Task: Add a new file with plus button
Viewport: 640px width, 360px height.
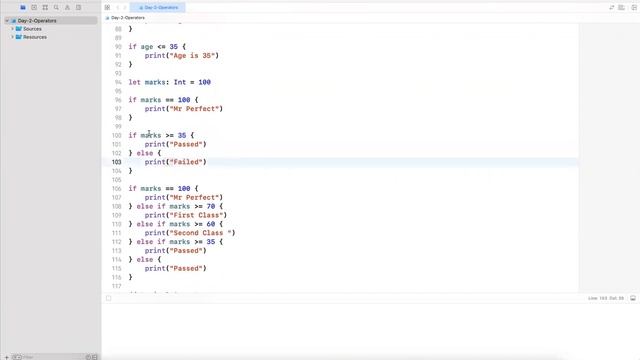Action: (x=7, y=357)
